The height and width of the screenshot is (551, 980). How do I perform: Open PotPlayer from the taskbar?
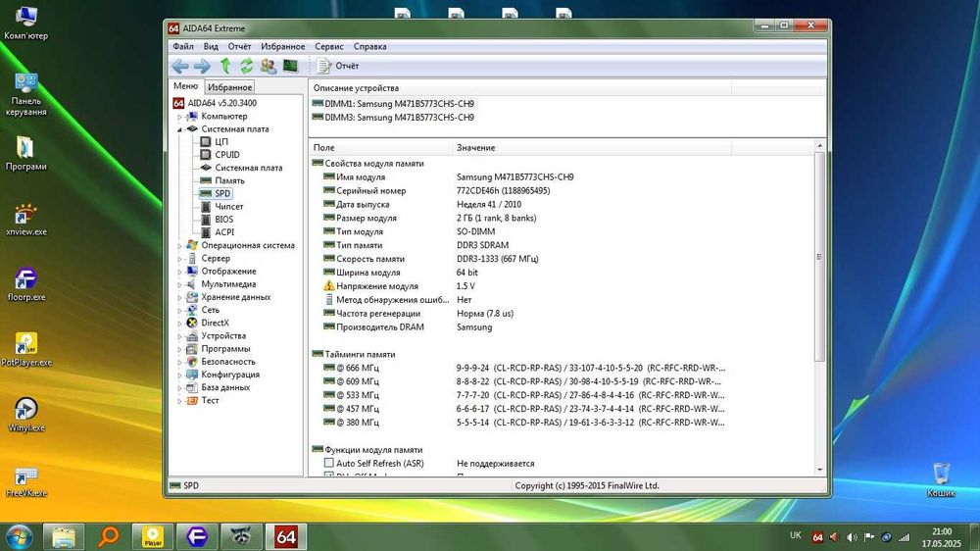point(153,536)
